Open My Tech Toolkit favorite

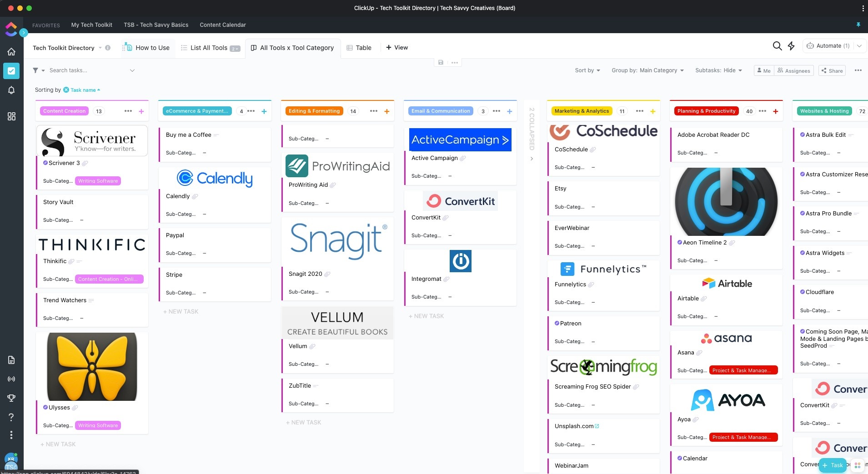coord(91,25)
